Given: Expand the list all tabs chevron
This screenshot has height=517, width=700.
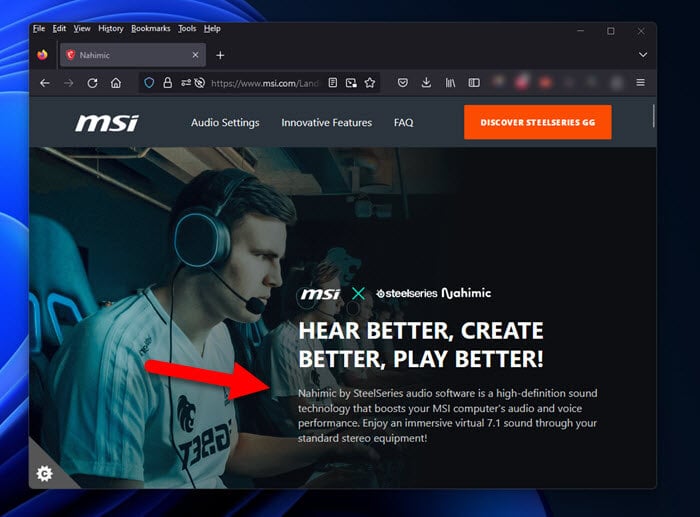Looking at the screenshot, I should 642,55.
